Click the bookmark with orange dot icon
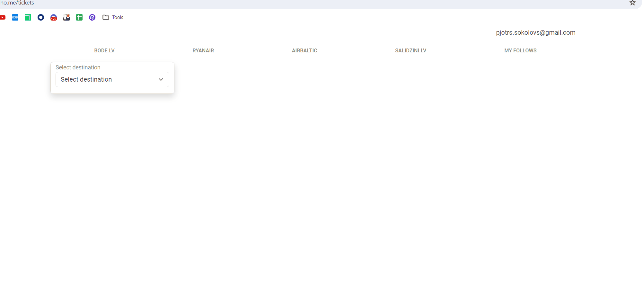Image resolution: width=644 pixels, height=292 pixels. 66,17
